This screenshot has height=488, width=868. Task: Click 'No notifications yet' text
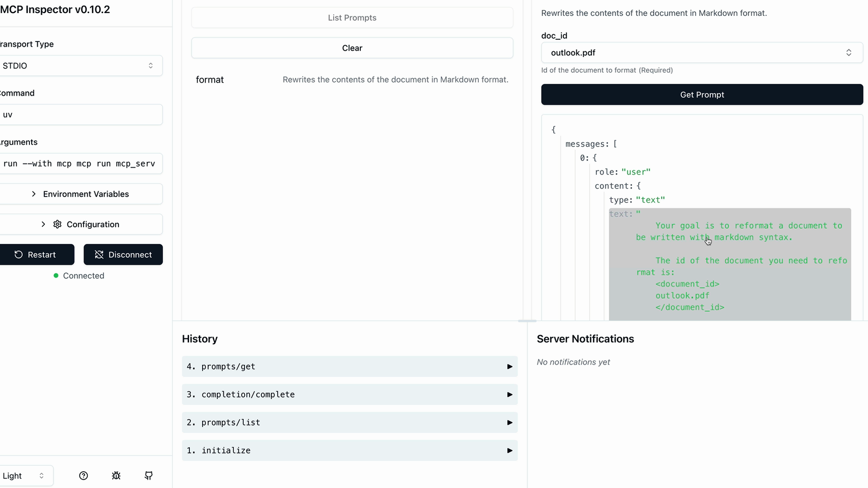573,362
